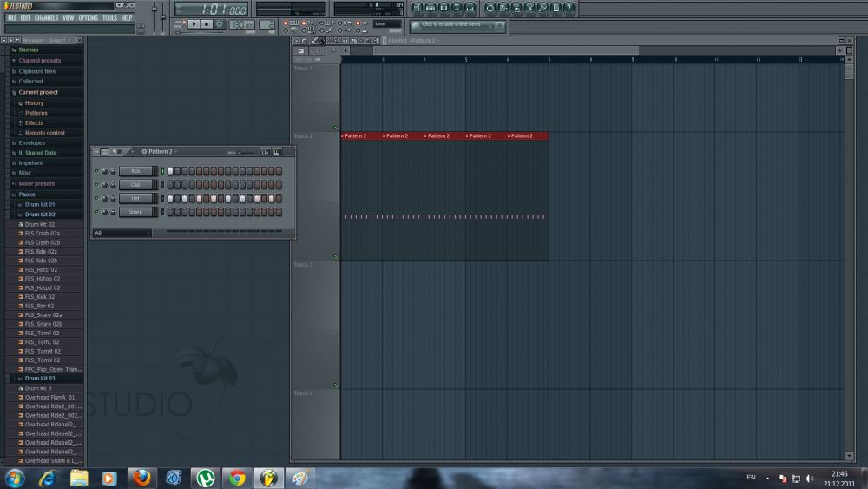Viewport: 868px width, 489px height.
Task: Click to enable online news bar
Action: click(457, 25)
